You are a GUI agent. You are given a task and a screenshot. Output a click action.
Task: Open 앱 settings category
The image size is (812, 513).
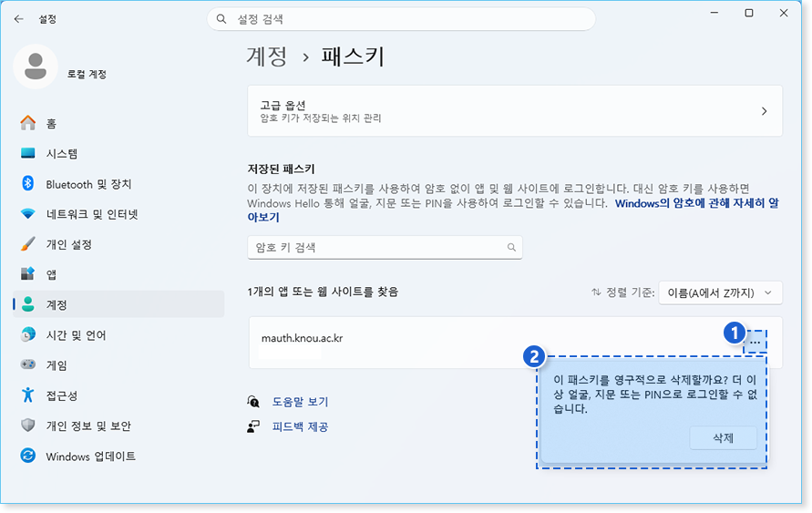pyautogui.click(x=118, y=274)
